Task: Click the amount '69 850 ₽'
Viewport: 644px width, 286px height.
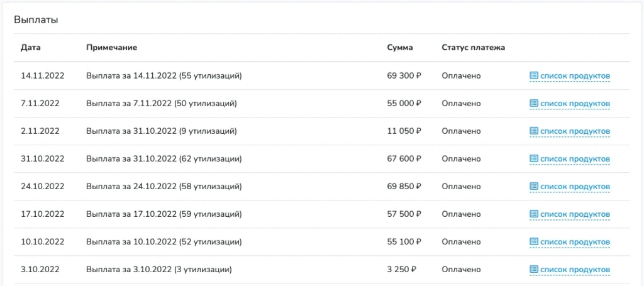Action: point(404,187)
